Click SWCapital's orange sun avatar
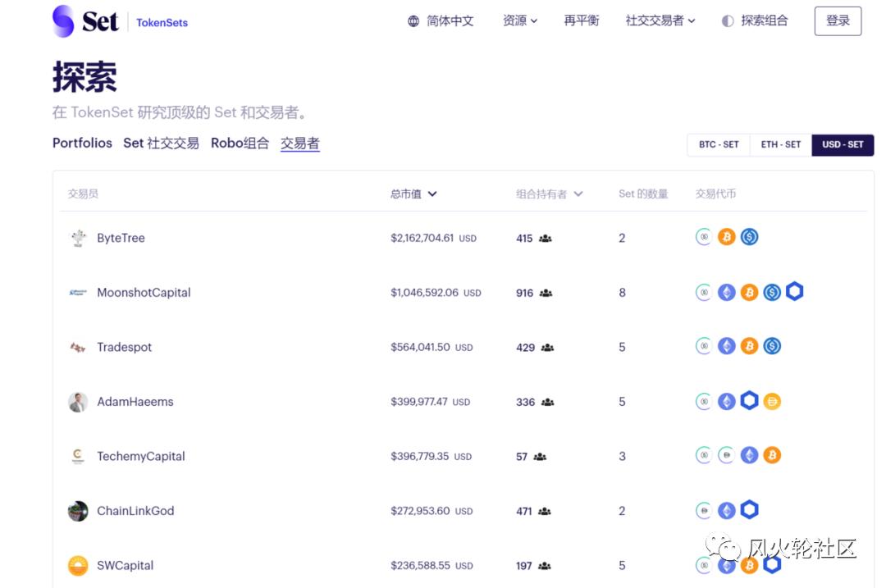This screenshot has width=886, height=588. click(x=78, y=565)
